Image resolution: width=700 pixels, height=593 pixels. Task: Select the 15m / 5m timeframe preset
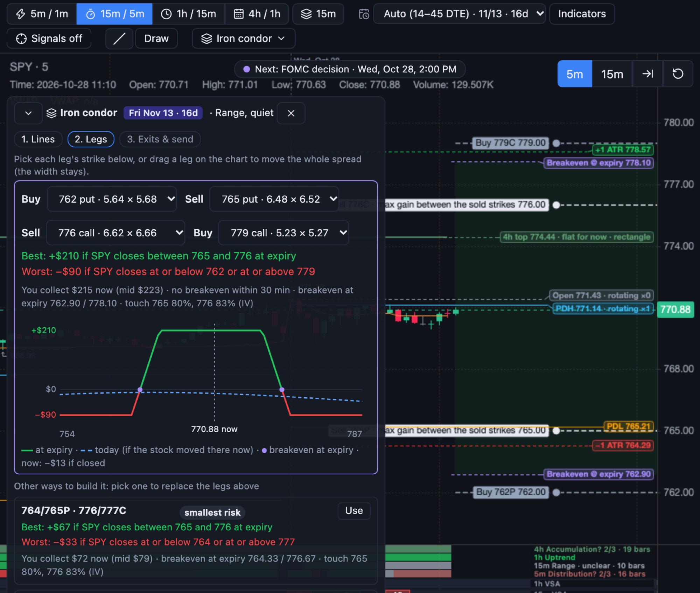pyautogui.click(x=114, y=14)
